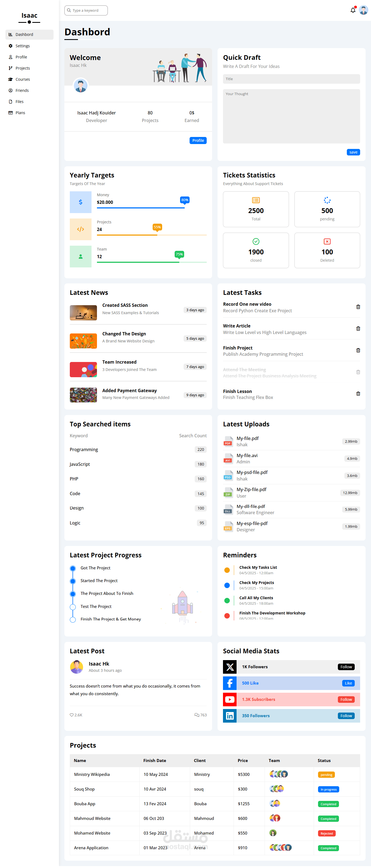This screenshot has width=371, height=868.
Task: Delete the Finish Project task
Action: tap(358, 350)
